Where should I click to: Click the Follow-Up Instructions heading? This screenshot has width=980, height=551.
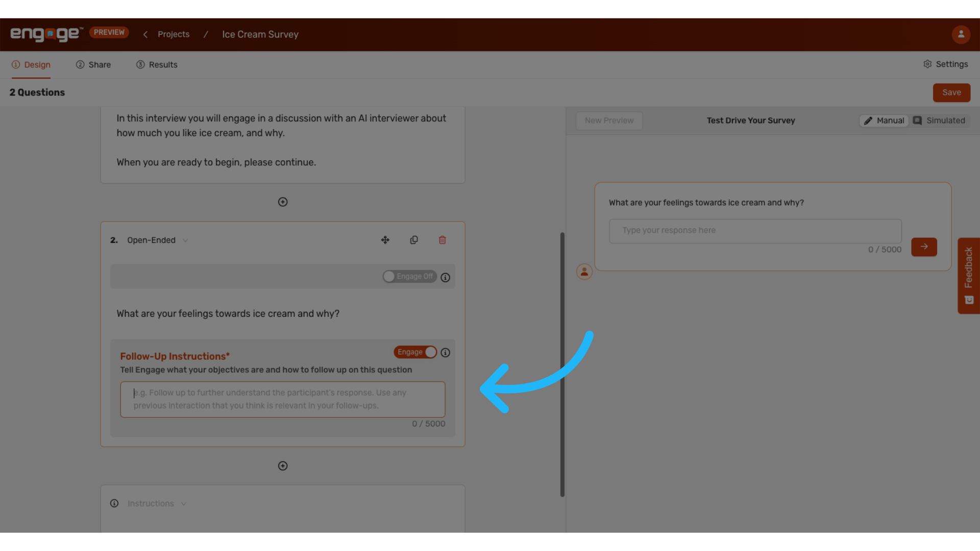pyautogui.click(x=175, y=357)
